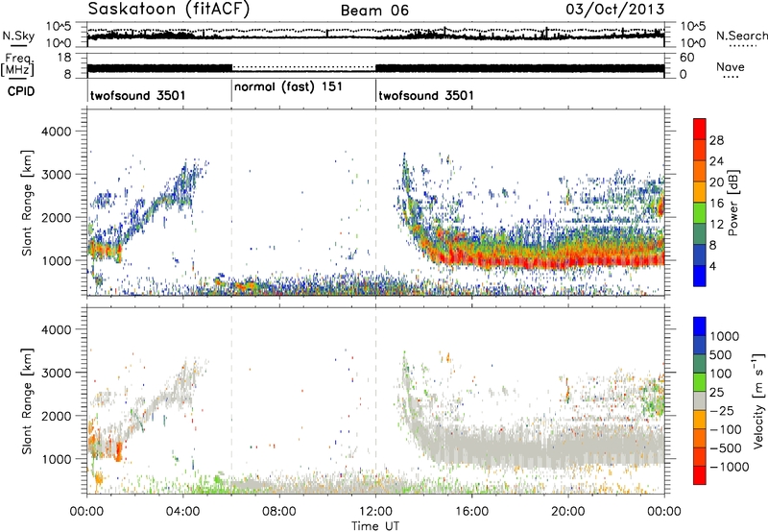Click the Velocity [m s⁻¹] colorbar label

click(758, 400)
